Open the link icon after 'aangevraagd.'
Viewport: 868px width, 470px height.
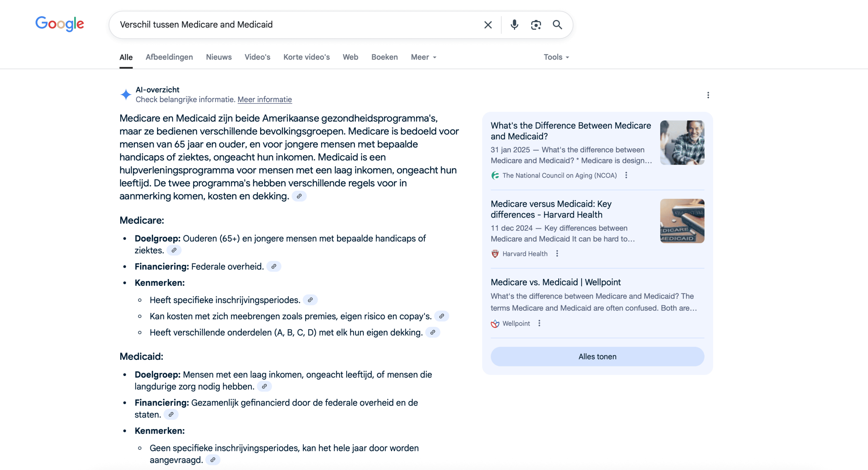213,460
